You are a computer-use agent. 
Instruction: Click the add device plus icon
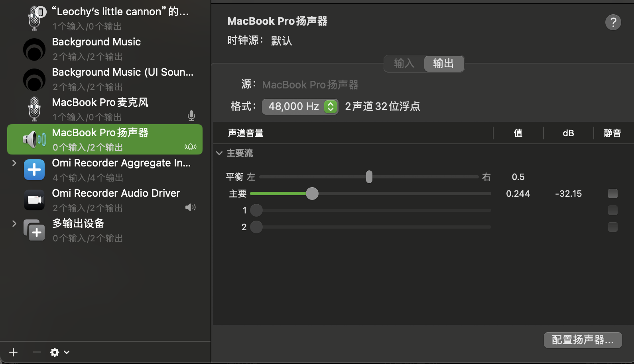click(x=13, y=352)
